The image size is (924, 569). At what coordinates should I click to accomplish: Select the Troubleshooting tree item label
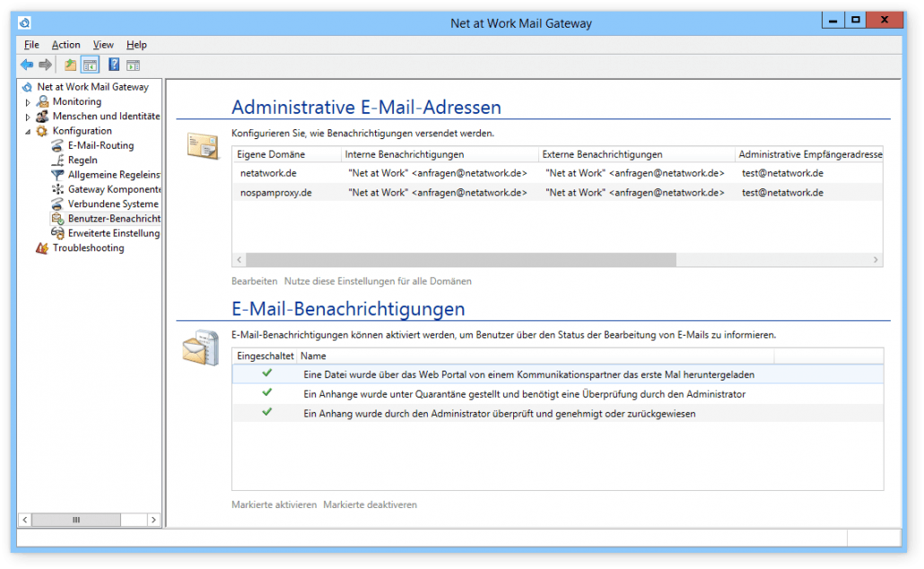[x=89, y=248]
